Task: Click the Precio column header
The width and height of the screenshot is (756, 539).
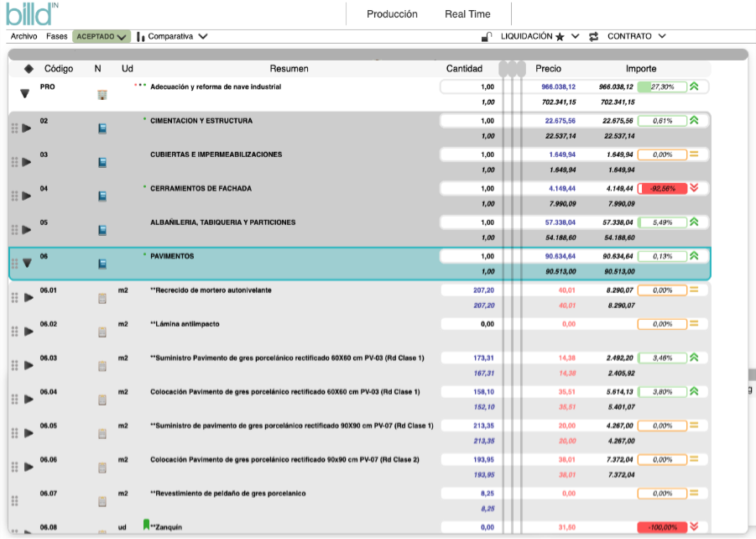Action: (548, 69)
